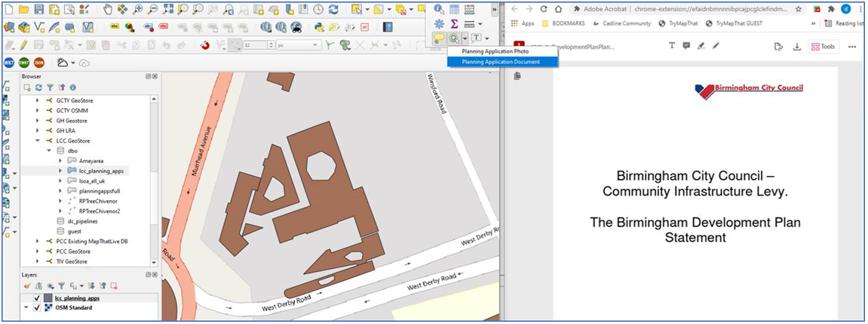
Task: Show statistical summary sigma icon
Action: pyautogui.click(x=455, y=24)
